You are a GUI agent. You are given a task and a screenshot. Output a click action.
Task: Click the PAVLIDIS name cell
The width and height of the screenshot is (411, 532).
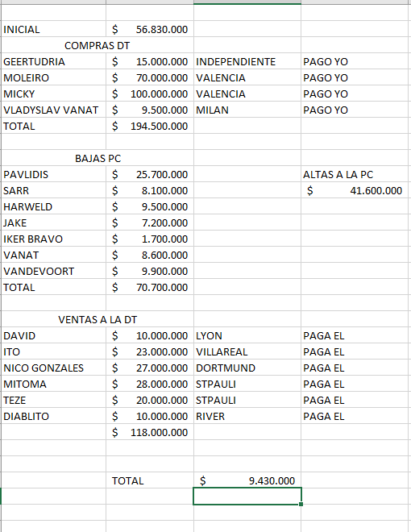coord(53,174)
